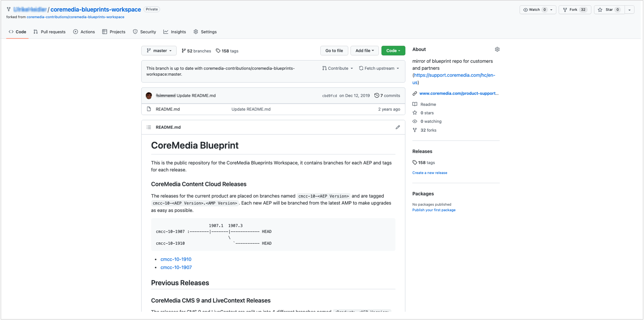Open the Packages heading link
Viewport: 644px width, 320px height.
(x=423, y=194)
